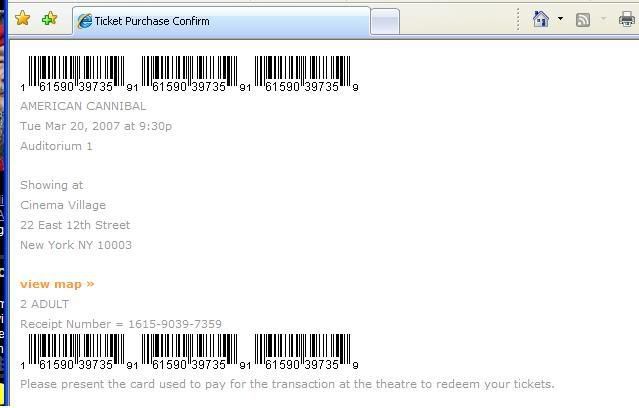Click the bottom row barcode
Screen dimensions: 639x408
(190, 352)
